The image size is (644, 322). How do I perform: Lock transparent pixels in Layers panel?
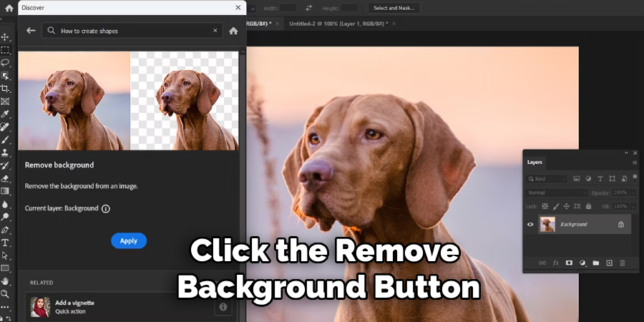[x=545, y=206]
